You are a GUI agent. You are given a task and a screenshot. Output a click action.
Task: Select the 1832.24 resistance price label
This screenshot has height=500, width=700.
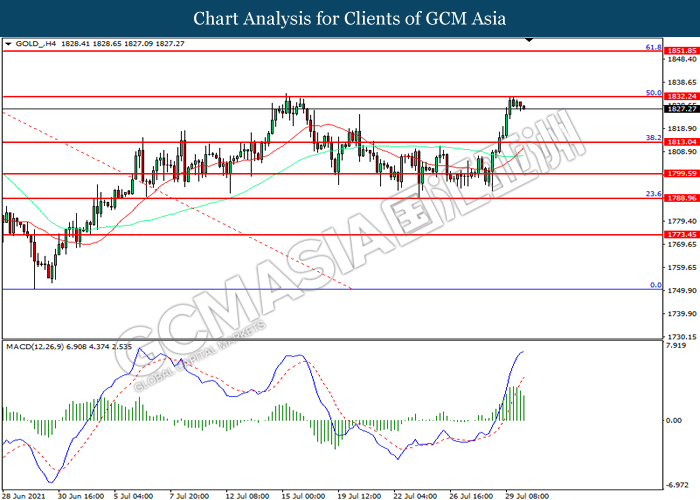[x=682, y=96]
